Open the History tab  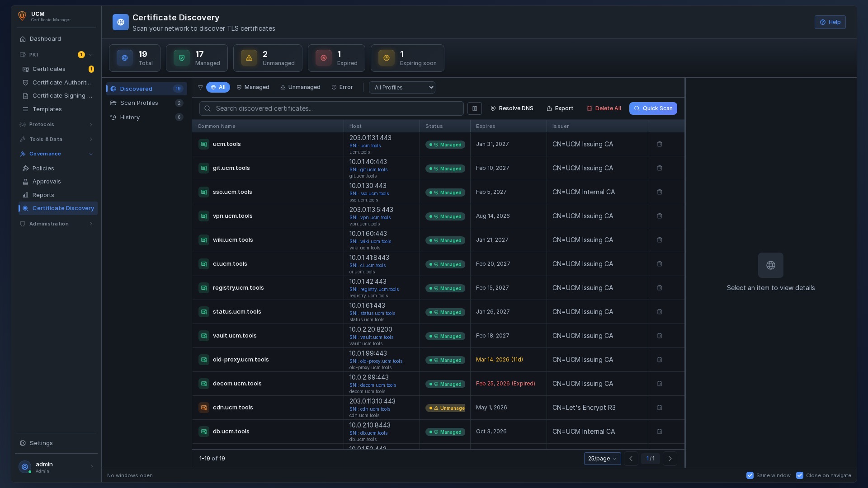[x=130, y=117]
